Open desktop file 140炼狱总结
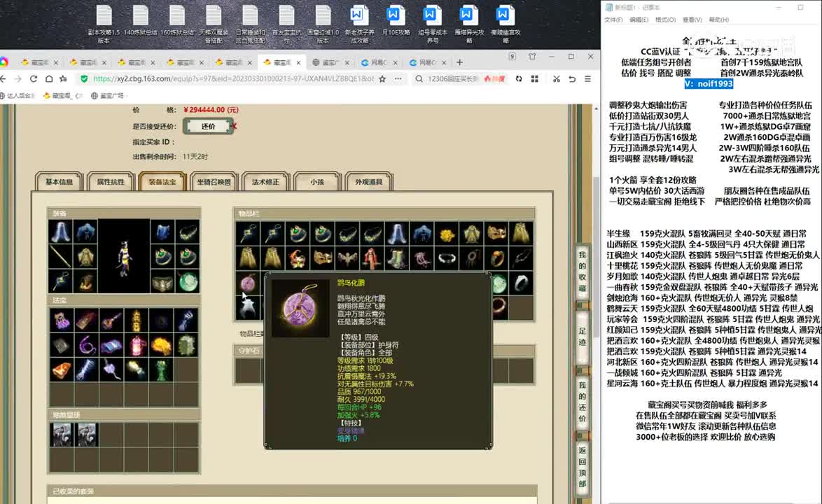The height and width of the screenshot is (504, 822). [x=141, y=21]
